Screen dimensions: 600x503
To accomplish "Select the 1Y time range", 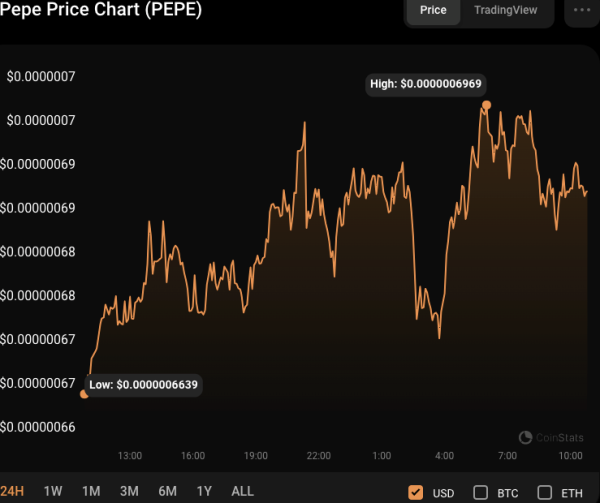I will [x=204, y=491].
